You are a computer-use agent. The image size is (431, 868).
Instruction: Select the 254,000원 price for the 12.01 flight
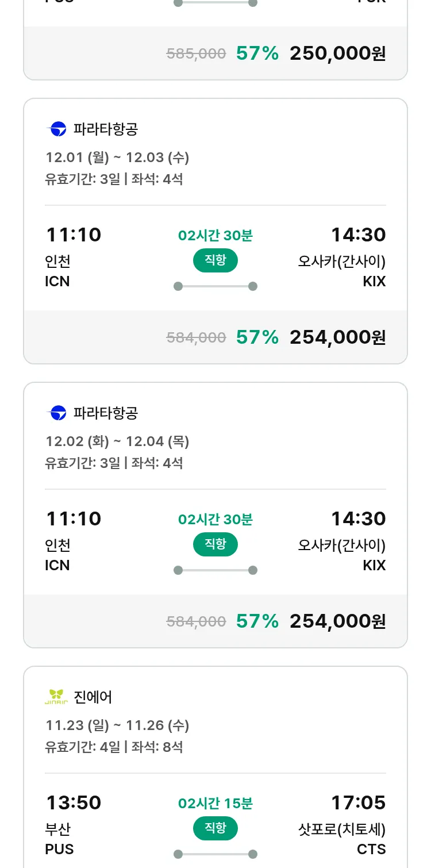pos(337,337)
